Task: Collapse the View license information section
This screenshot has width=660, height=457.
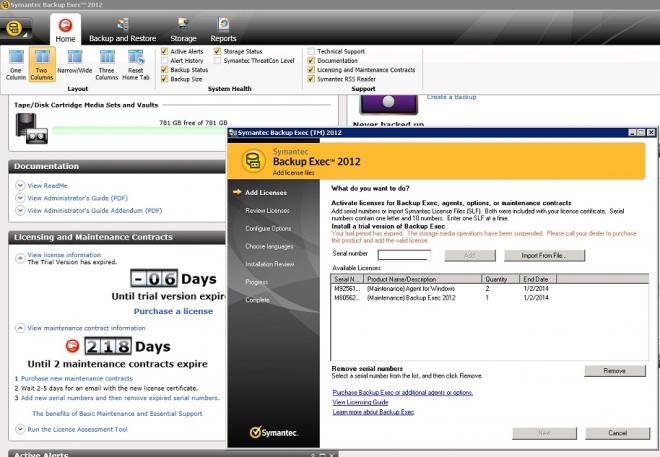Action: pos(20,258)
